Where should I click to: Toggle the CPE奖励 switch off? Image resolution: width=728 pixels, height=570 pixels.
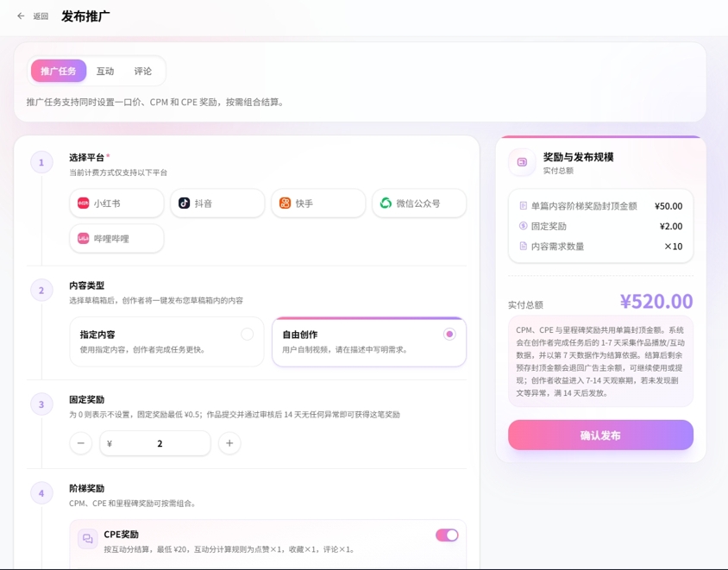pyautogui.click(x=447, y=536)
